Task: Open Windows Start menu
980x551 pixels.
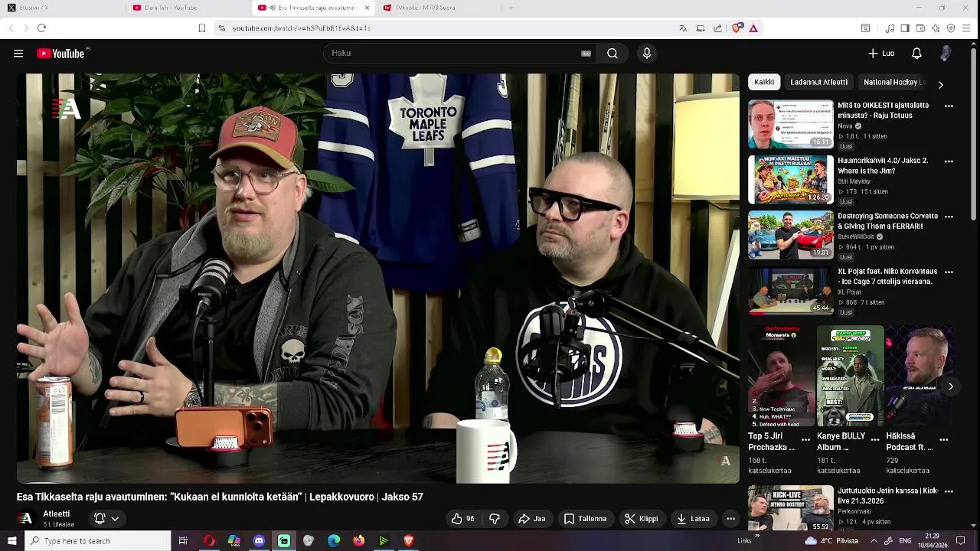Action: [x=11, y=541]
